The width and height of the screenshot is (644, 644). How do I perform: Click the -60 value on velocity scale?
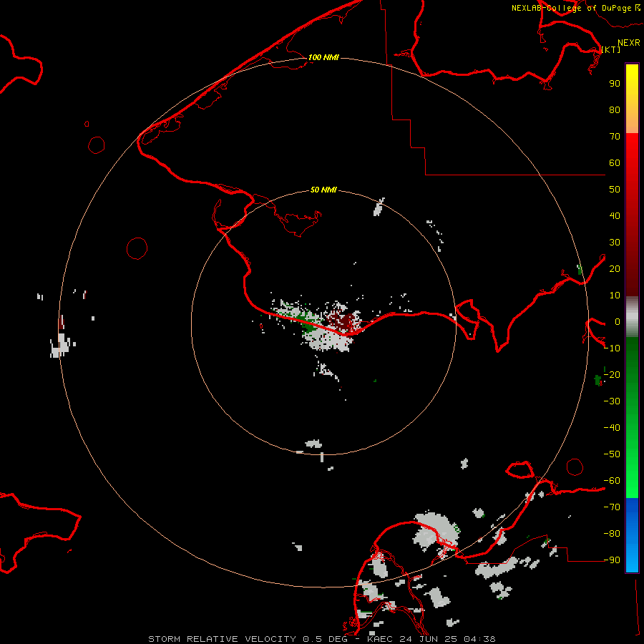pos(612,481)
